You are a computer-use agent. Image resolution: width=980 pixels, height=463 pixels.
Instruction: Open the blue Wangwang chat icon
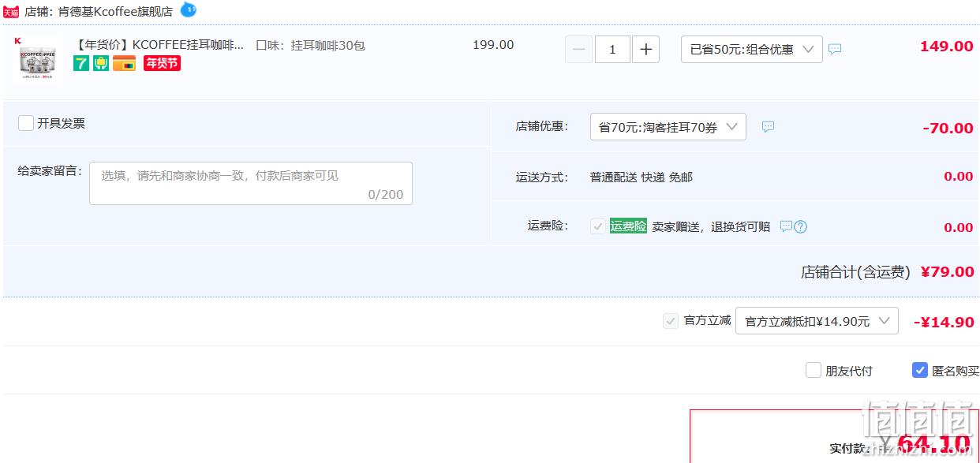188,9
